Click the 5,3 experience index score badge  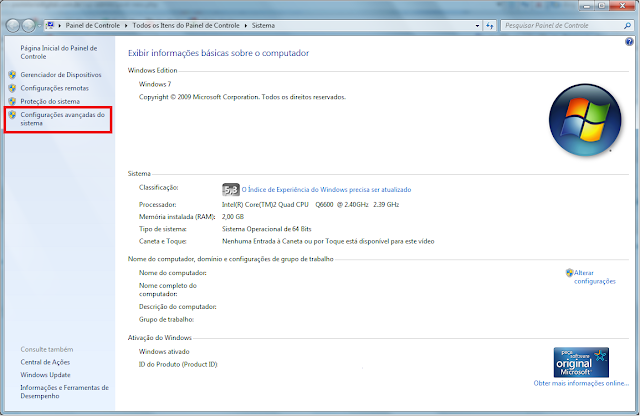(x=231, y=189)
